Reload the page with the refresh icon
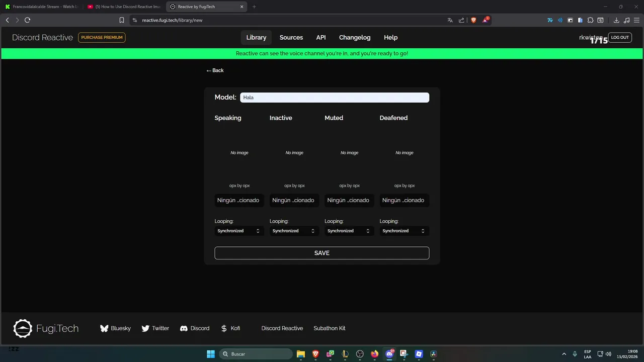This screenshot has width=644, height=362. click(x=27, y=20)
